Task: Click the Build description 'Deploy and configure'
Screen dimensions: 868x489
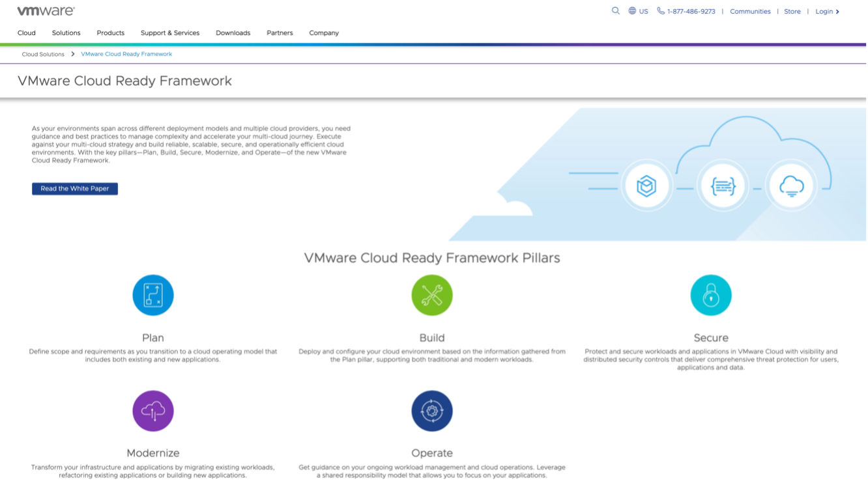Action: pos(432,356)
